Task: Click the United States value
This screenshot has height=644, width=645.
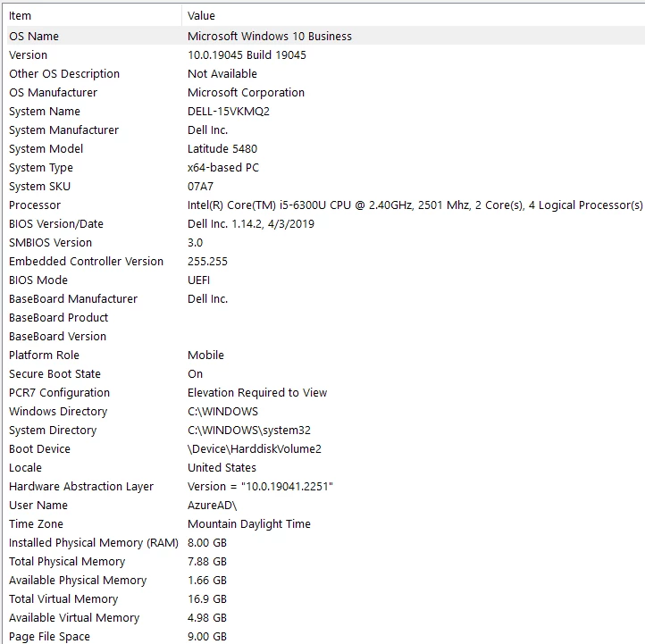Action: [222, 468]
